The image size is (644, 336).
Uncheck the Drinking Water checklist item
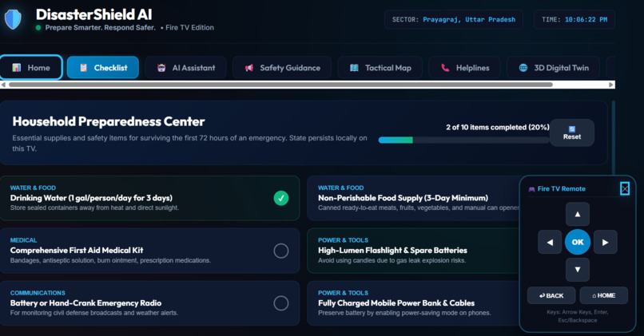point(281,198)
